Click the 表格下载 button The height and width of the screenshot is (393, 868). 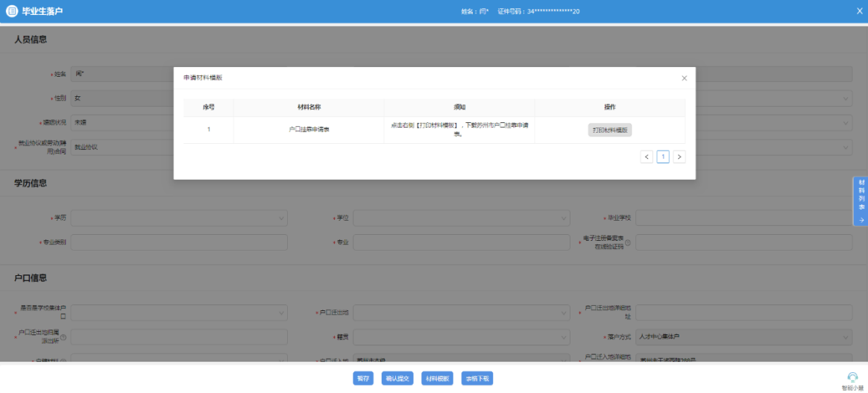[x=477, y=378]
